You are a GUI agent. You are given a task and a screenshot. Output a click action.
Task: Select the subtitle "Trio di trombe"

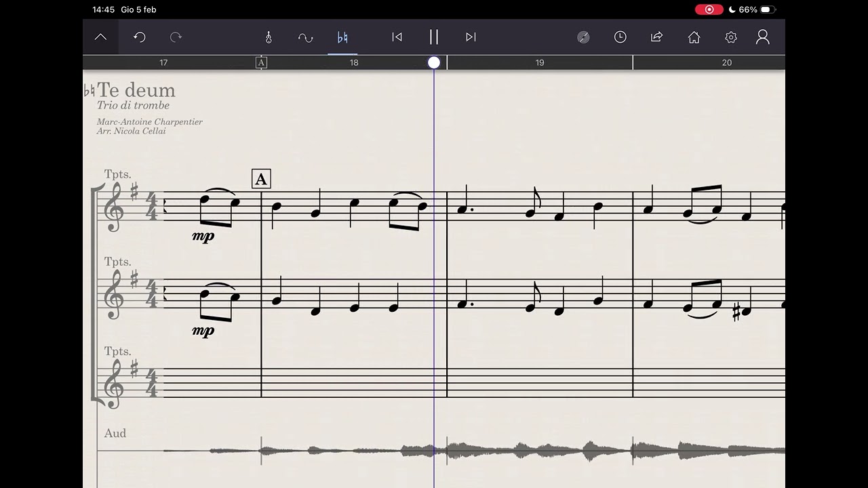tap(133, 105)
